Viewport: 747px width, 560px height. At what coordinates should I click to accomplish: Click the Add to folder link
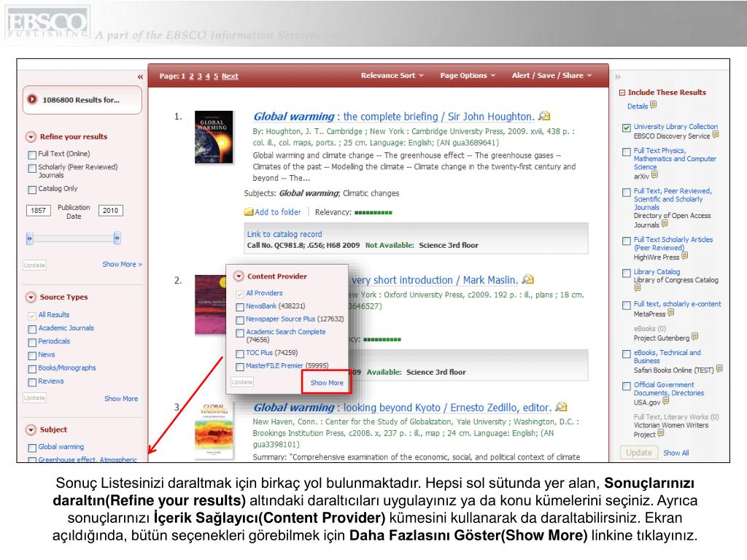(x=278, y=212)
